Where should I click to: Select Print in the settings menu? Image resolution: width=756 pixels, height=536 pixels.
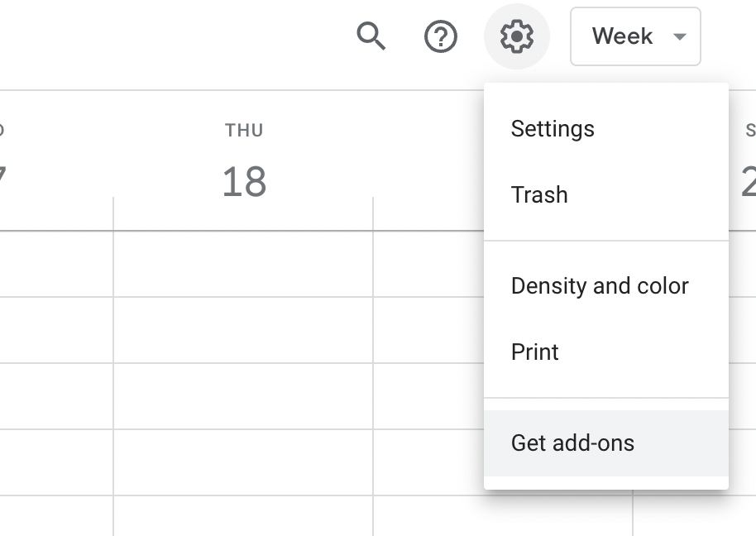[535, 352]
